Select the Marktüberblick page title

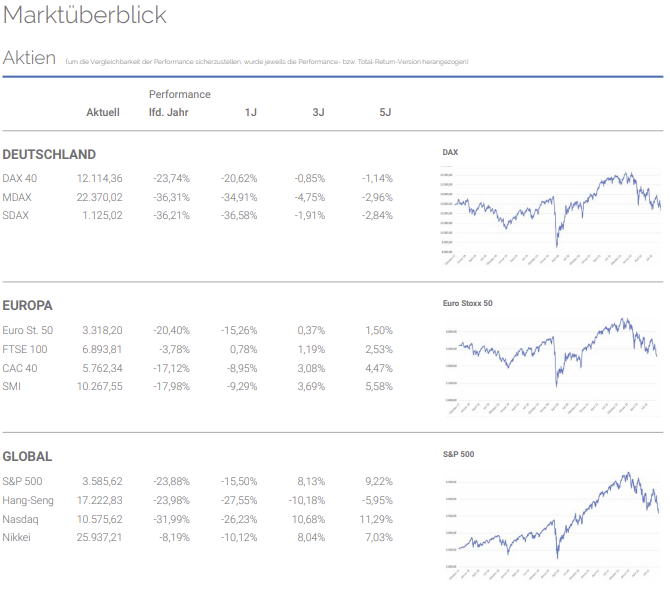click(x=85, y=16)
